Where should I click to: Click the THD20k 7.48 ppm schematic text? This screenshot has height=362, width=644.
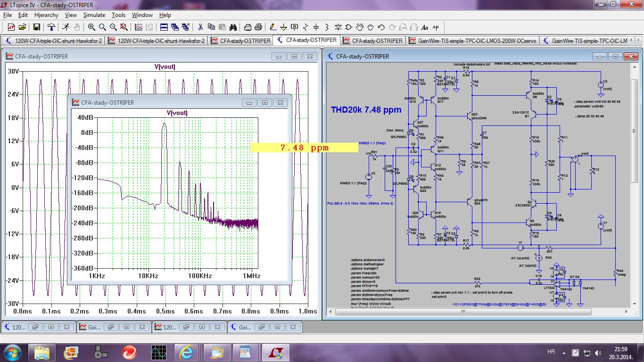[366, 110]
